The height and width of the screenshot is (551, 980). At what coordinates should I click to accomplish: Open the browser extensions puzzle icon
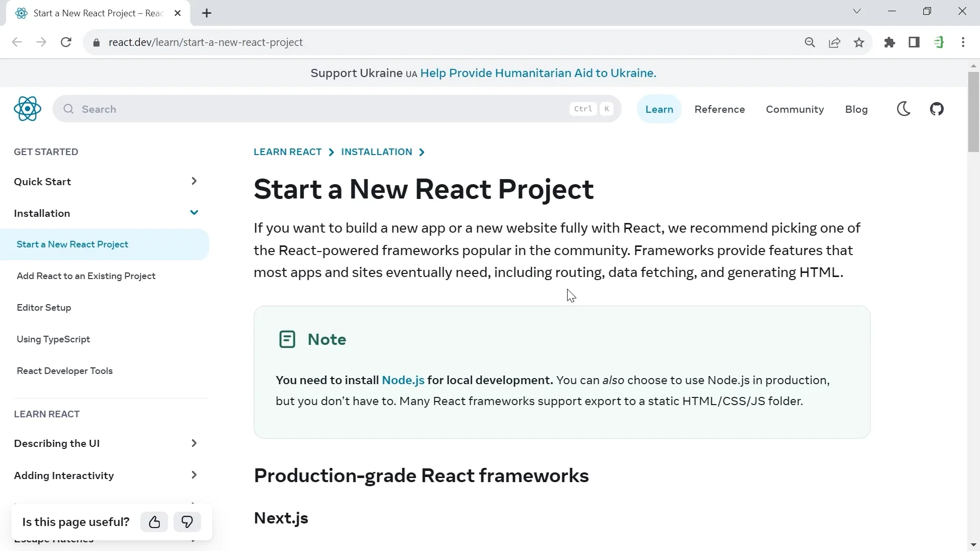click(x=890, y=42)
